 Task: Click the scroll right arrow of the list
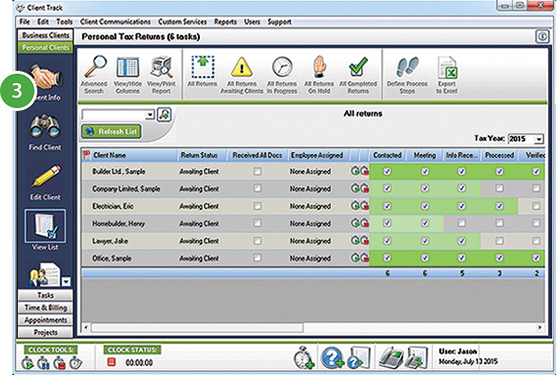540,327
